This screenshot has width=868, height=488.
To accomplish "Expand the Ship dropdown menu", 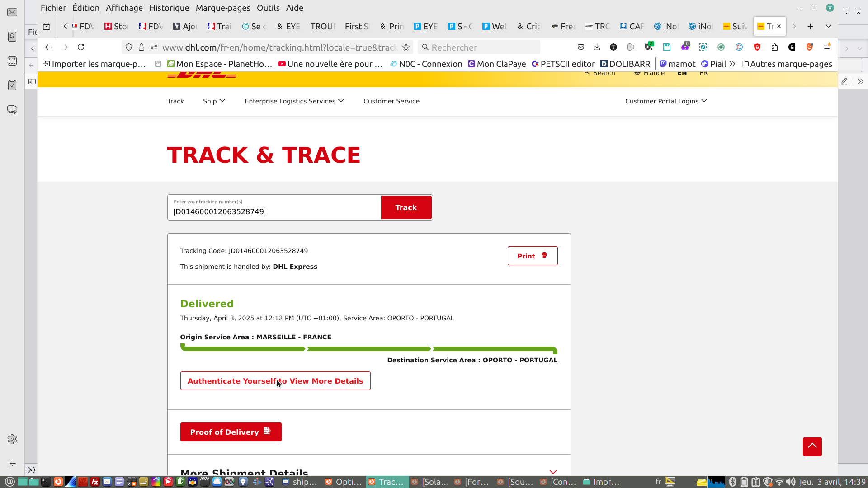I will click(214, 101).
